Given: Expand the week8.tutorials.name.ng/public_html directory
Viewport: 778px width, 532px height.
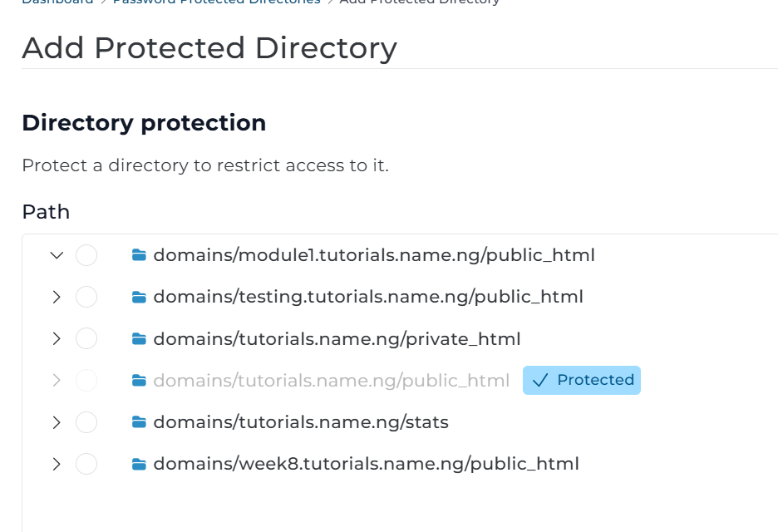Looking at the screenshot, I should pos(57,464).
